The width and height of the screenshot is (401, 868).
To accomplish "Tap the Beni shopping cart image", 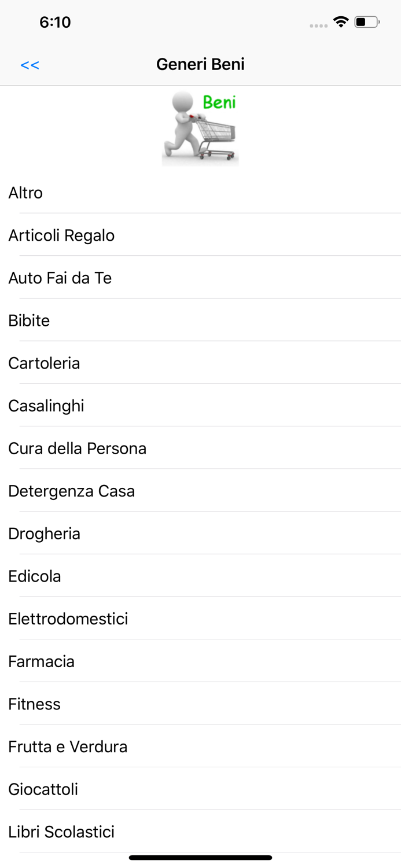I will (x=200, y=127).
